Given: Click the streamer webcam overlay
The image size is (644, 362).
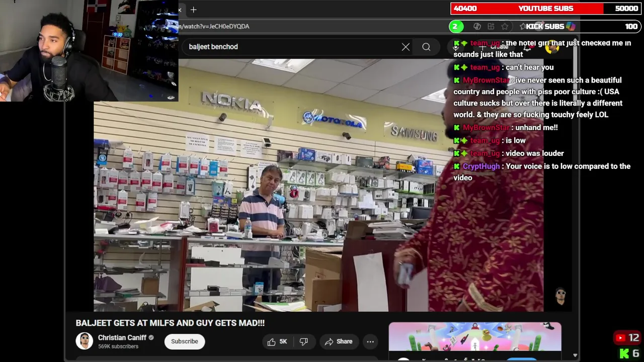Looking at the screenshot, I should [89, 50].
